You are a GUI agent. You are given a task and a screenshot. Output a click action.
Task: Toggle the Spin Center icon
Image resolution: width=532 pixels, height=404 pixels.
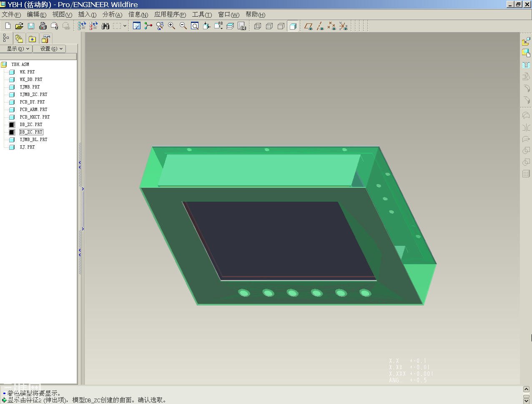click(148, 26)
